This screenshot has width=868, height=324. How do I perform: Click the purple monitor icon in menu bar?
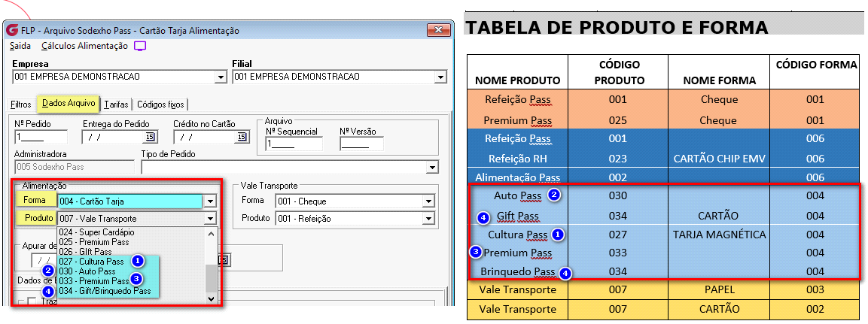pyautogui.click(x=141, y=46)
